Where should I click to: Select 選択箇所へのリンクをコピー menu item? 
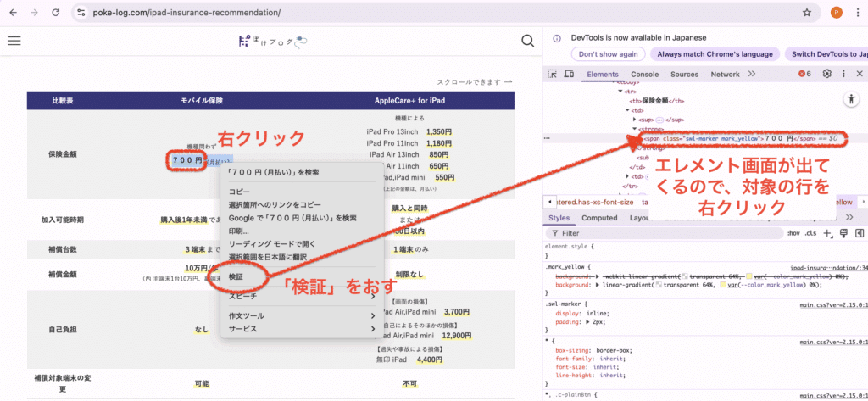coord(275,205)
